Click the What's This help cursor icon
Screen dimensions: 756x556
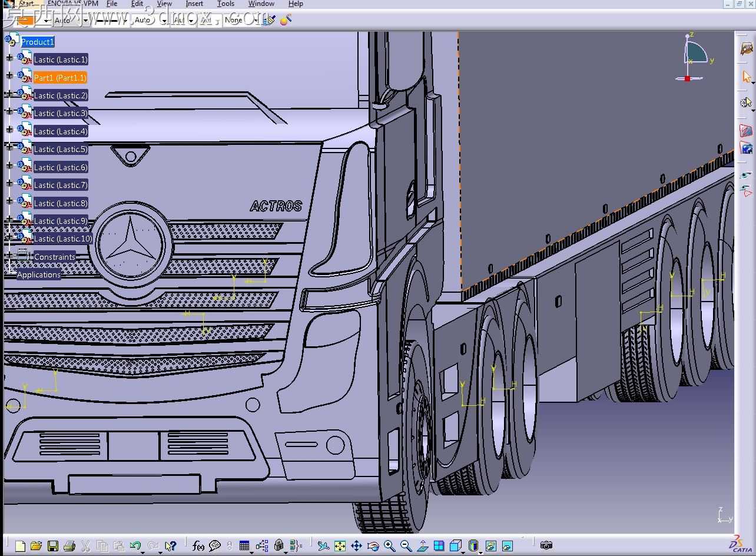[x=171, y=546]
